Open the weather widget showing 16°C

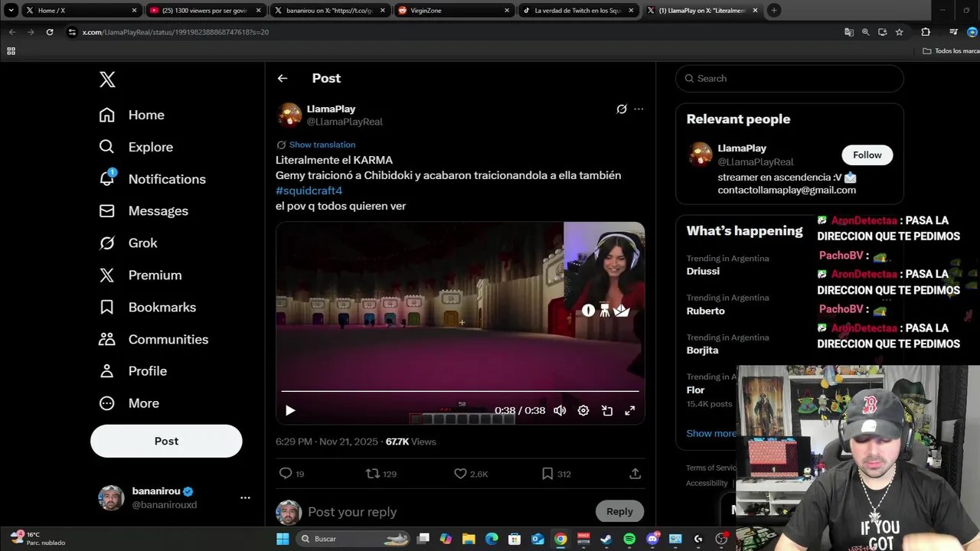click(x=38, y=538)
